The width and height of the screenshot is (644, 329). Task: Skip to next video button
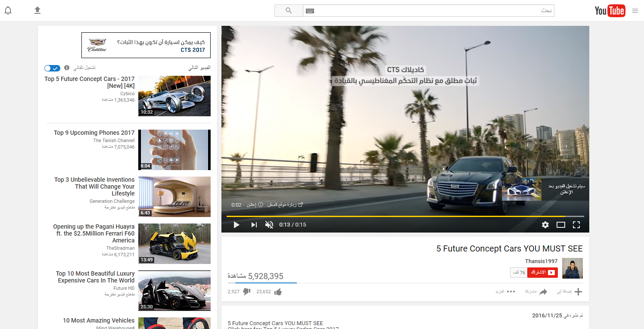(254, 225)
